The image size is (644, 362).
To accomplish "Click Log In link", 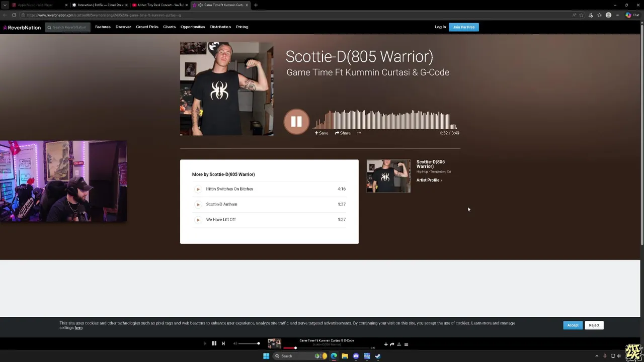I will tap(440, 27).
